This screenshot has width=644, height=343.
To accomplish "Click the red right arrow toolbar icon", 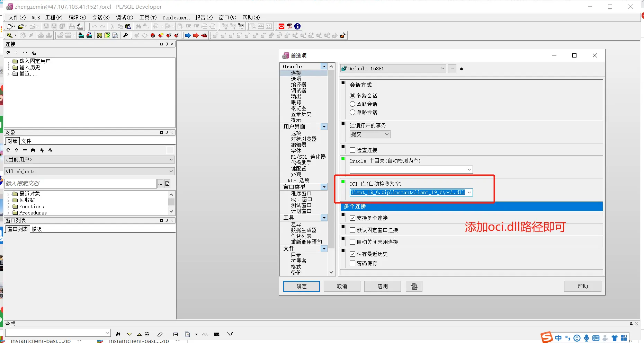I will [x=196, y=35].
